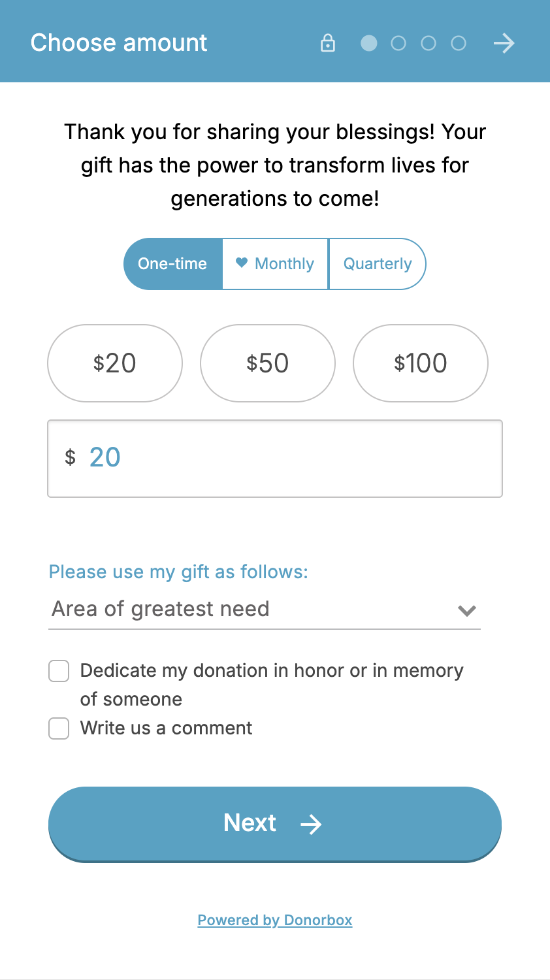Viewport: 550px width, 980px height.
Task: Switch to Quarterly donation frequency
Action: tap(378, 264)
